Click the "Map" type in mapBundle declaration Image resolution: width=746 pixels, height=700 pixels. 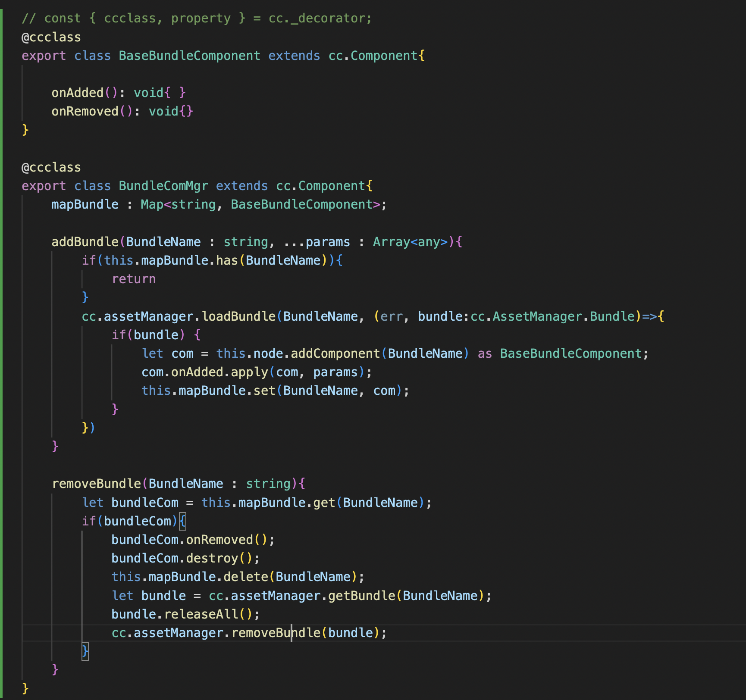[152, 204]
